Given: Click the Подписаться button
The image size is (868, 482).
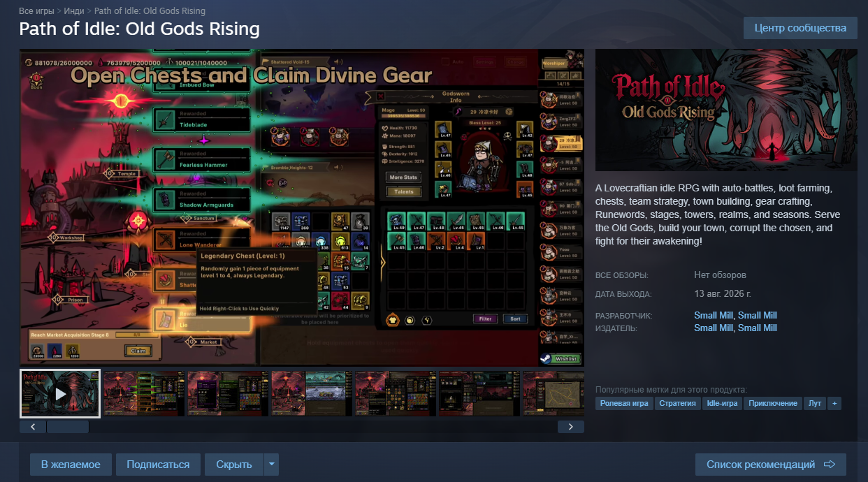Looking at the screenshot, I should click(158, 465).
